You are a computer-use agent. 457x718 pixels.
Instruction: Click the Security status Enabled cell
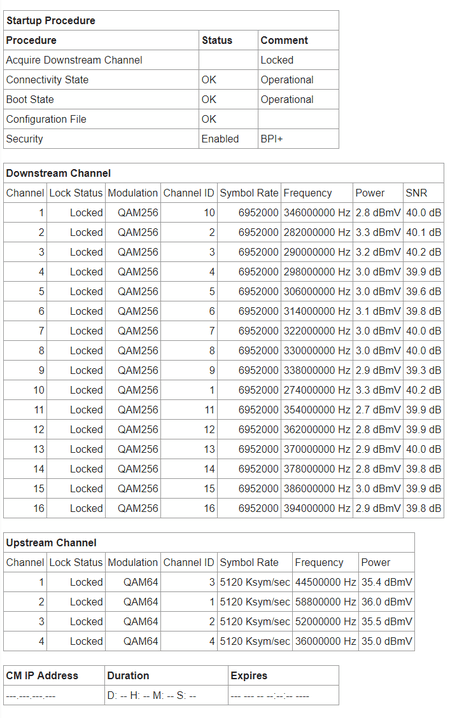pos(220,139)
